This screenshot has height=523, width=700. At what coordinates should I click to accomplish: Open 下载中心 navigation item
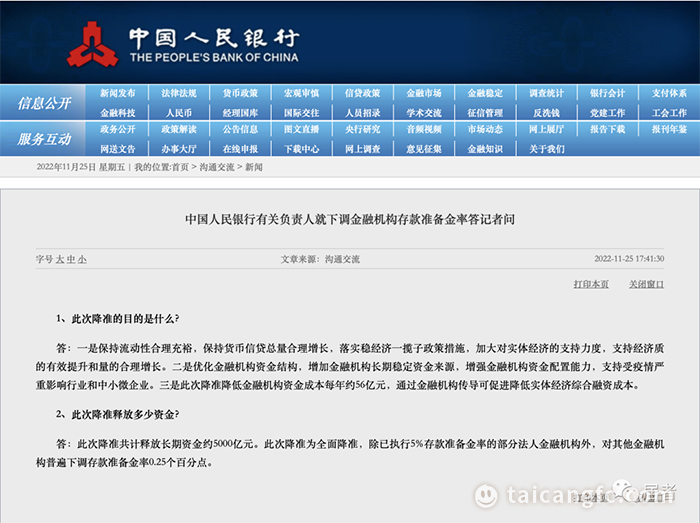click(301, 149)
